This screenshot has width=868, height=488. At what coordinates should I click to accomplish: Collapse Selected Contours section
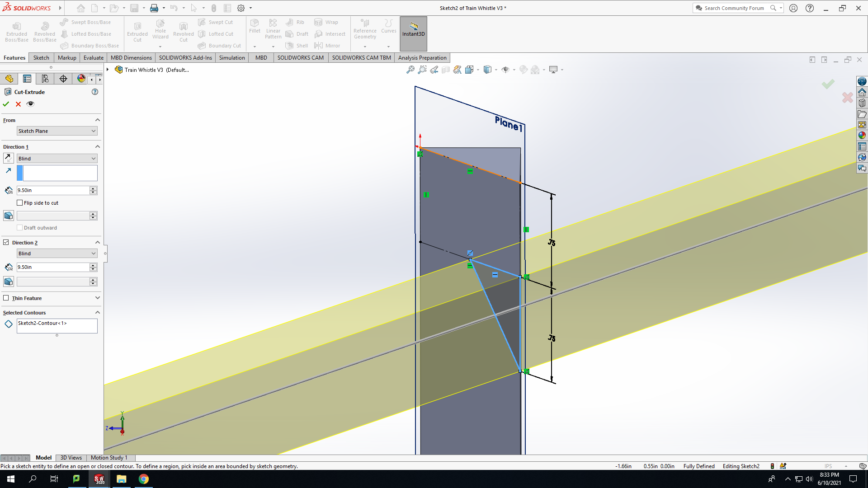pyautogui.click(x=97, y=312)
